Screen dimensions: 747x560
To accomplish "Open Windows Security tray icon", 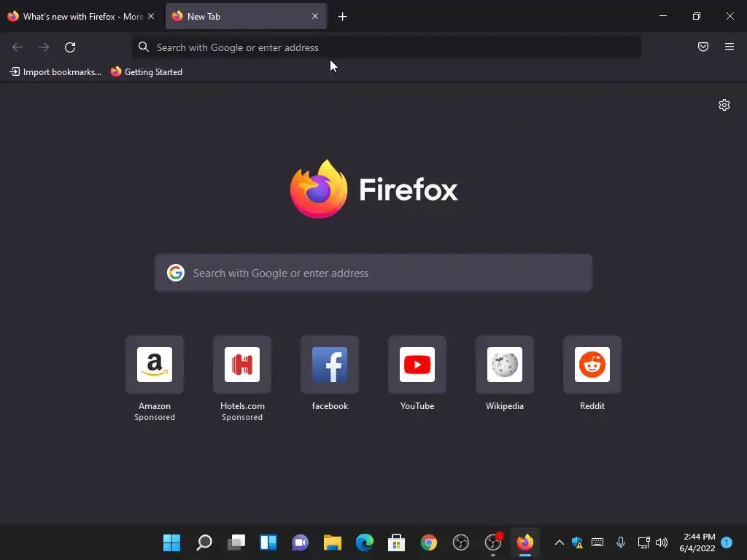I will click(578, 542).
